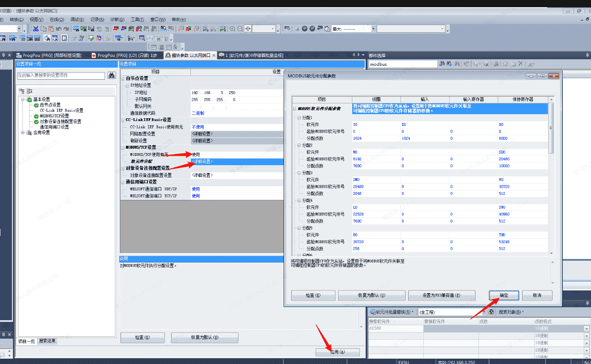591x364 pixels.
Task: Switch to ProgPou [PRG] [LD] tab
Action: tap(124, 56)
